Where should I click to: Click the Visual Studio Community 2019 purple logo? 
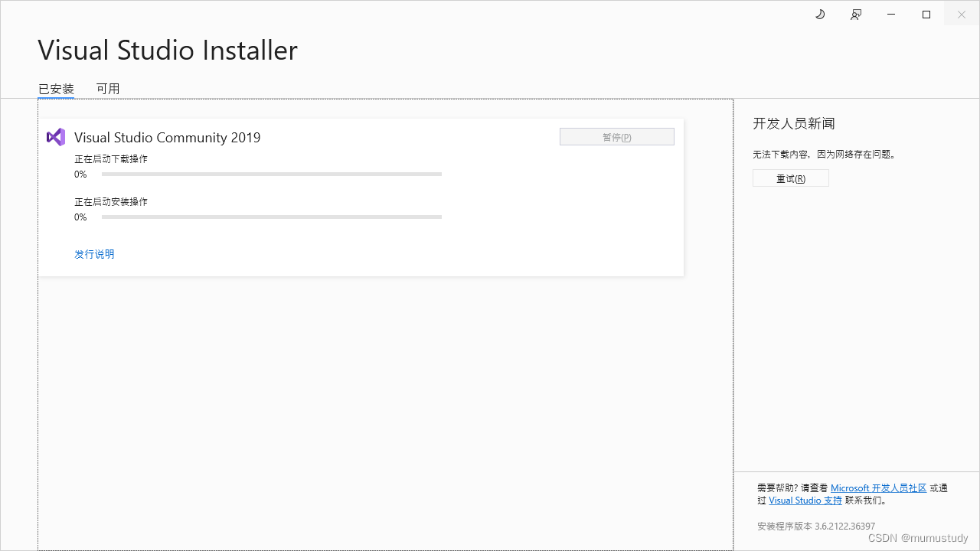[56, 137]
